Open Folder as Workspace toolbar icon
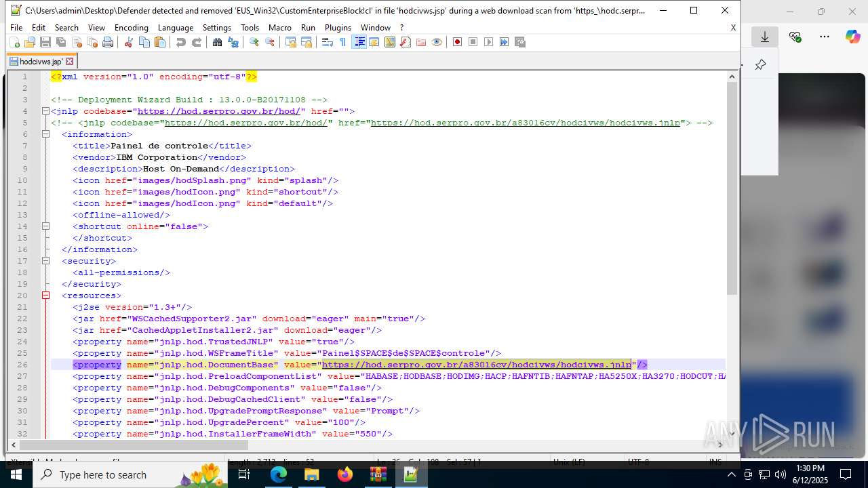This screenshot has width=868, height=488. click(420, 42)
